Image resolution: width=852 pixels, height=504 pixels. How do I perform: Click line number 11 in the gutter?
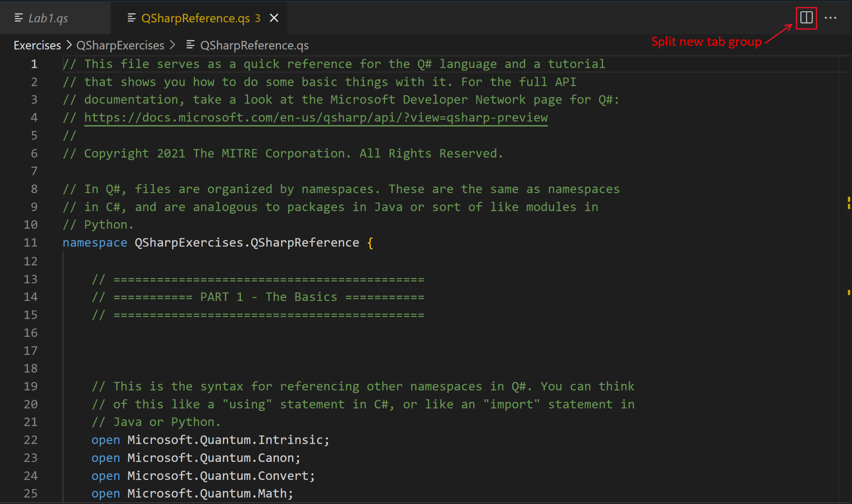click(30, 243)
